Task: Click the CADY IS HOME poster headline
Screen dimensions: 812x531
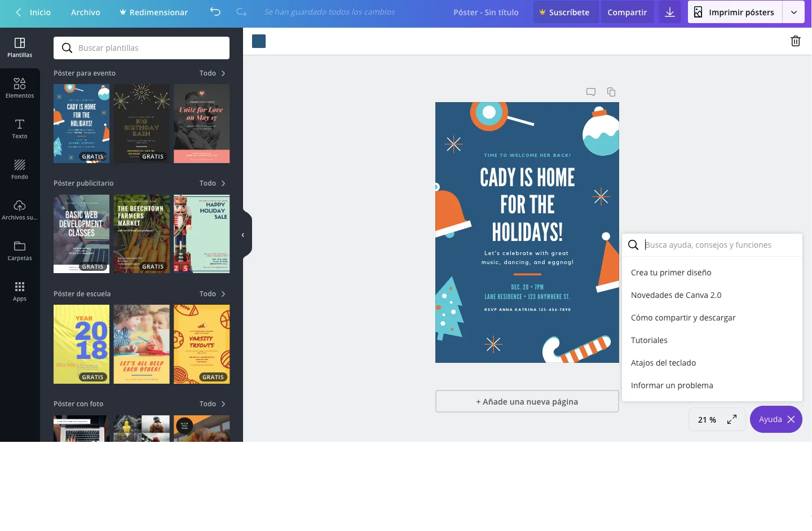Action: 527,204
